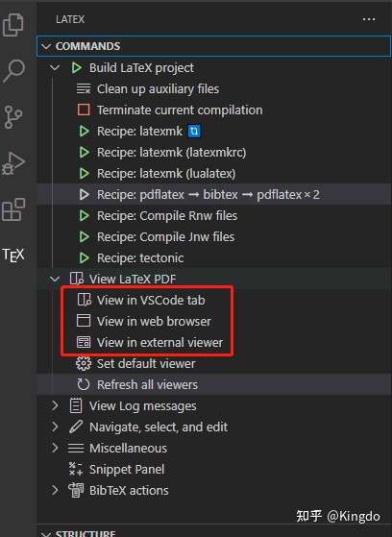Select View in VSCode tab
392x537 pixels.
[151, 301]
